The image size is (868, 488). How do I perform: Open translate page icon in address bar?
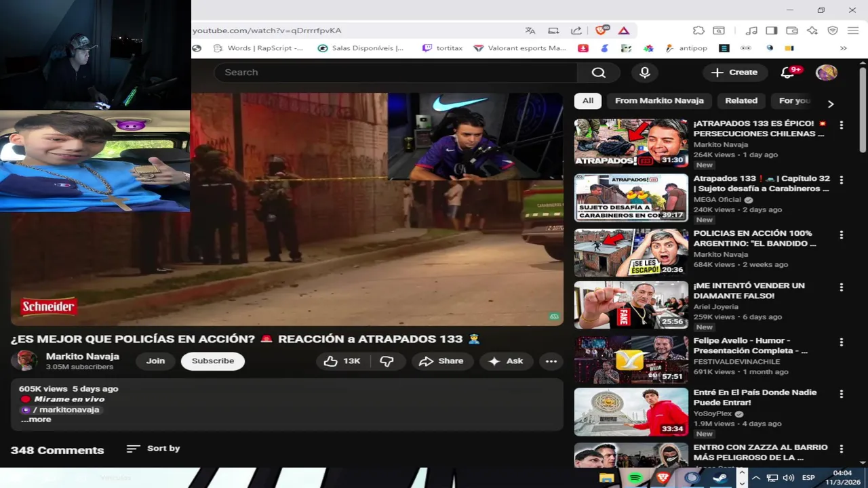click(530, 30)
